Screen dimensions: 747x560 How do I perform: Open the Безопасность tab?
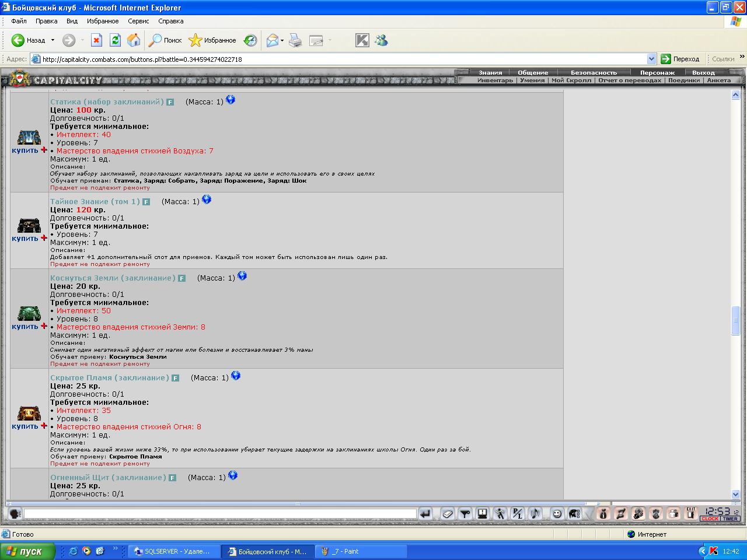point(594,72)
